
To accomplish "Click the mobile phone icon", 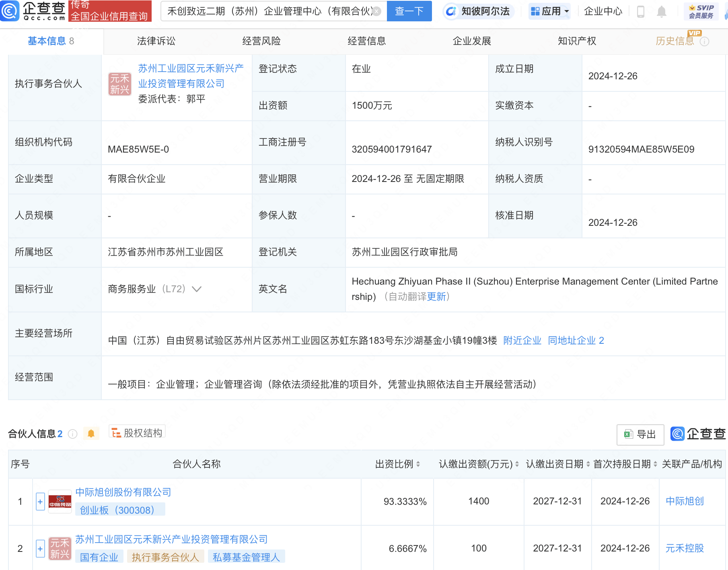I will point(641,12).
